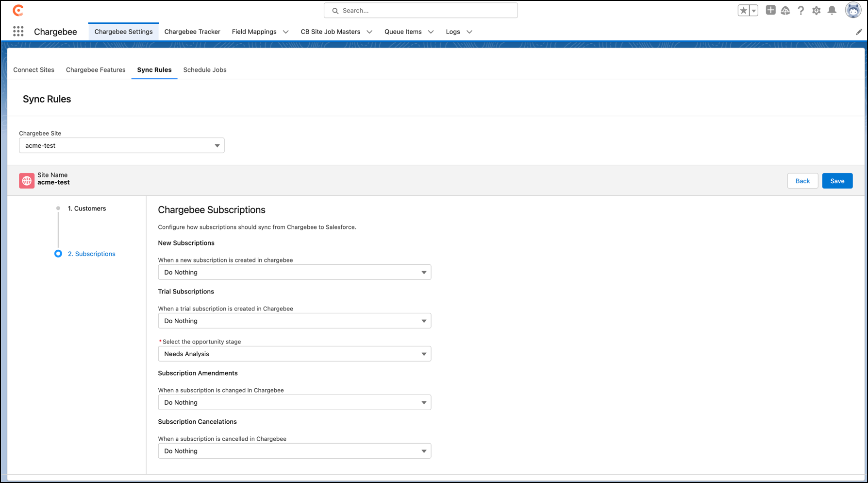The height and width of the screenshot is (483, 868).
Task: Click the pencil edit navigation icon
Action: (859, 32)
